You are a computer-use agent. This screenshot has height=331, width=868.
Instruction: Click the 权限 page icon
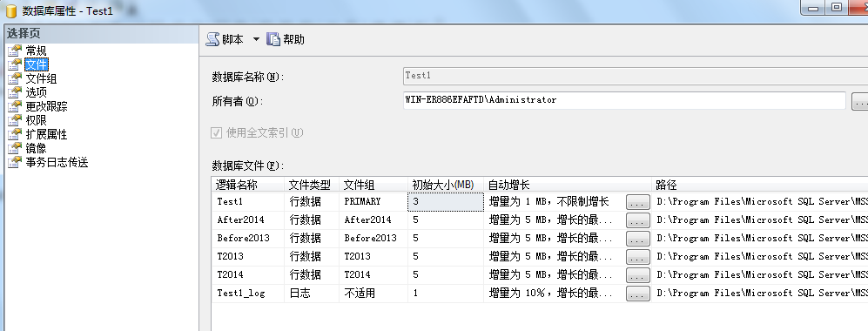pos(15,120)
